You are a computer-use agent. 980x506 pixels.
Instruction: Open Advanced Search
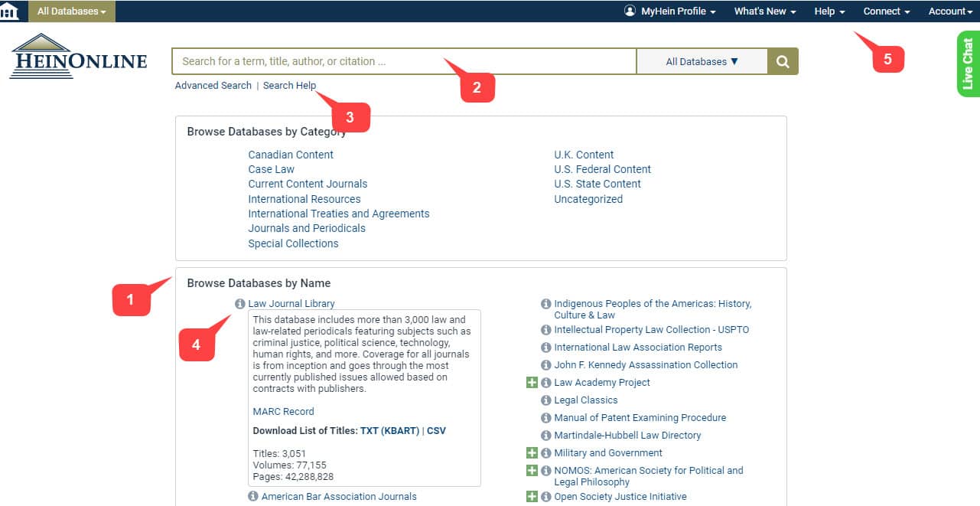[213, 85]
